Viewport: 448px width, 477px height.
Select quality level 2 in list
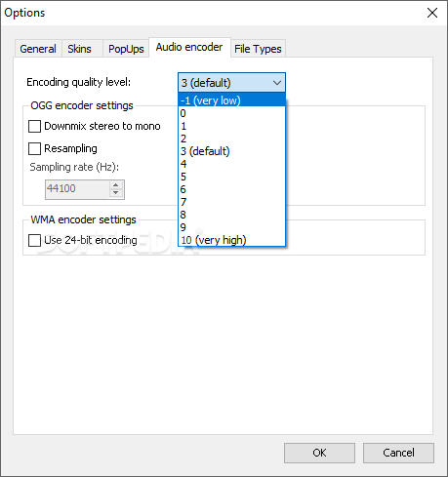232,139
